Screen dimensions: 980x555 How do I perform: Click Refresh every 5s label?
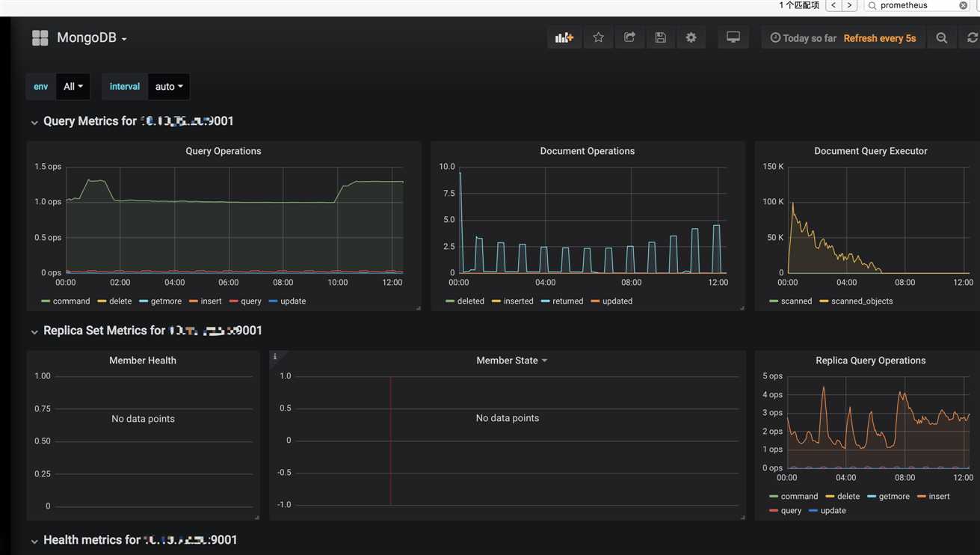(x=880, y=38)
